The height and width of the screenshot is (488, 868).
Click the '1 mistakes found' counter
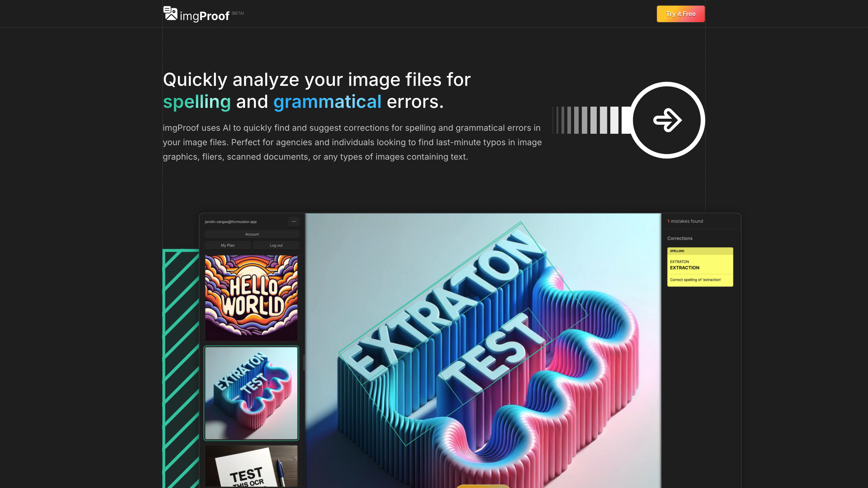pos(685,221)
